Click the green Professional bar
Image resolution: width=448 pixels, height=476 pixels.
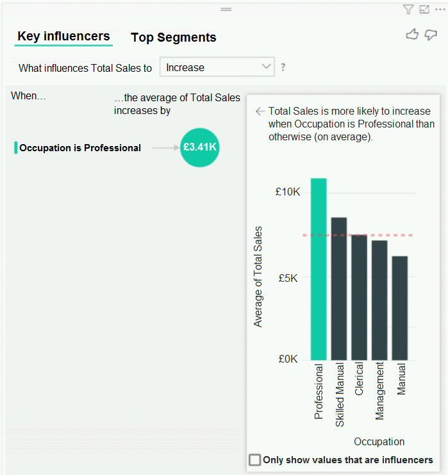tap(319, 269)
